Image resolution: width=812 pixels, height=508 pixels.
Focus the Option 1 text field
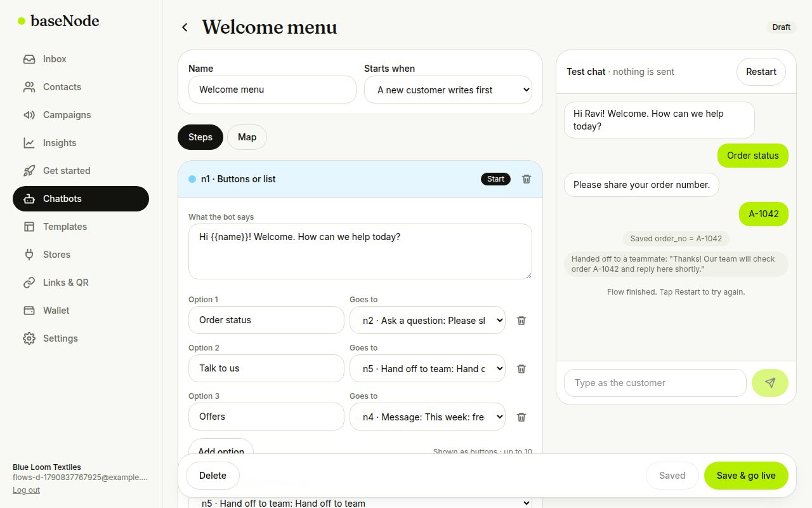pyautogui.click(x=266, y=320)
